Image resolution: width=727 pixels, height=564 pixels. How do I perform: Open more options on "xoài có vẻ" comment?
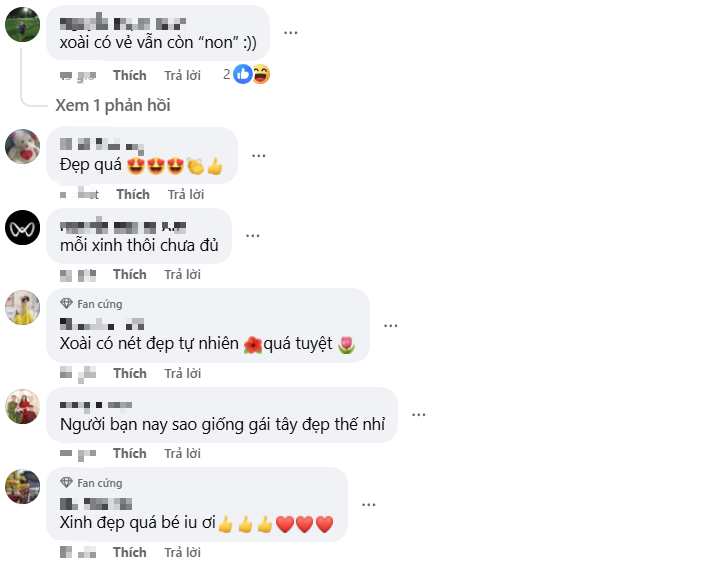point(291,32)
